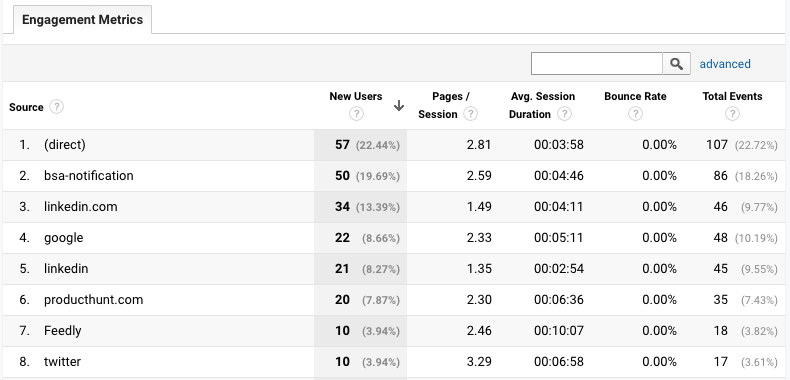Toggle the New Users sort arrow
Screen dimensions: 790x380
399,106
